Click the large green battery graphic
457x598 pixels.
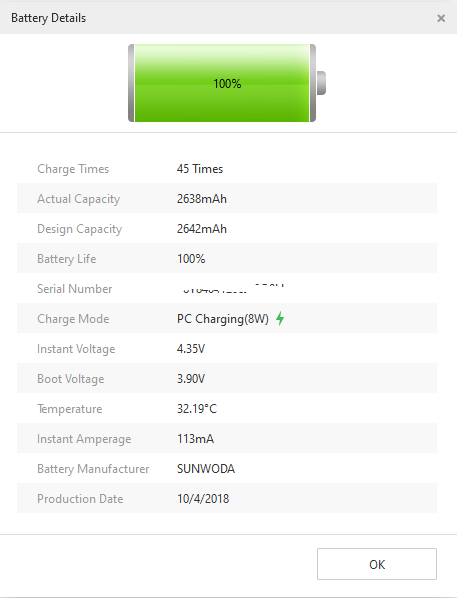pyautogui.click(x=227, y=83)
